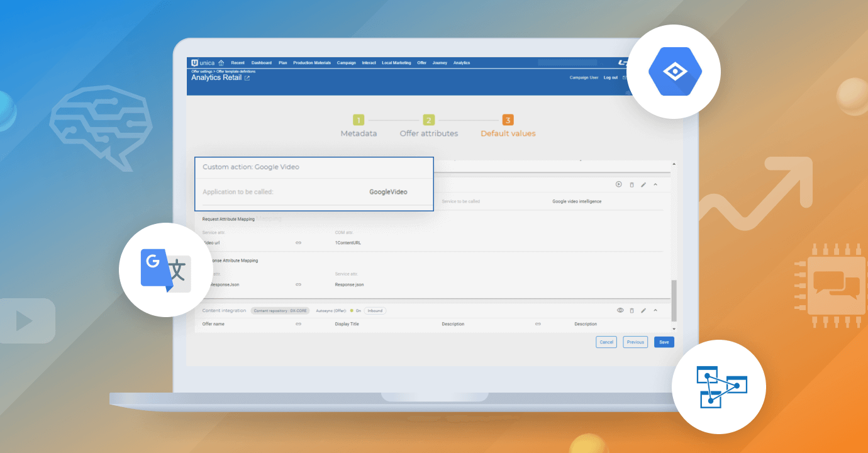Click the scrollbar up arrow
The width and height of the screenshot is (868, 453).
674,164
